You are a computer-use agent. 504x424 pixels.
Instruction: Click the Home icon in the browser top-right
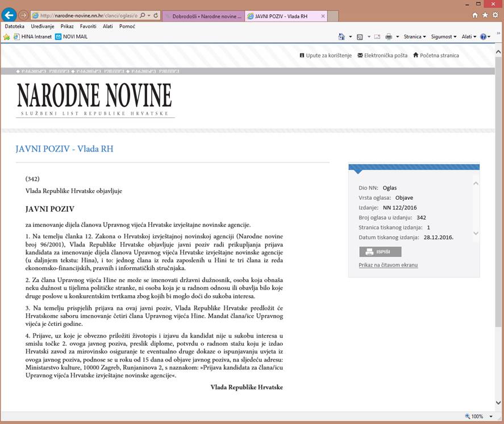coord(476,15)
